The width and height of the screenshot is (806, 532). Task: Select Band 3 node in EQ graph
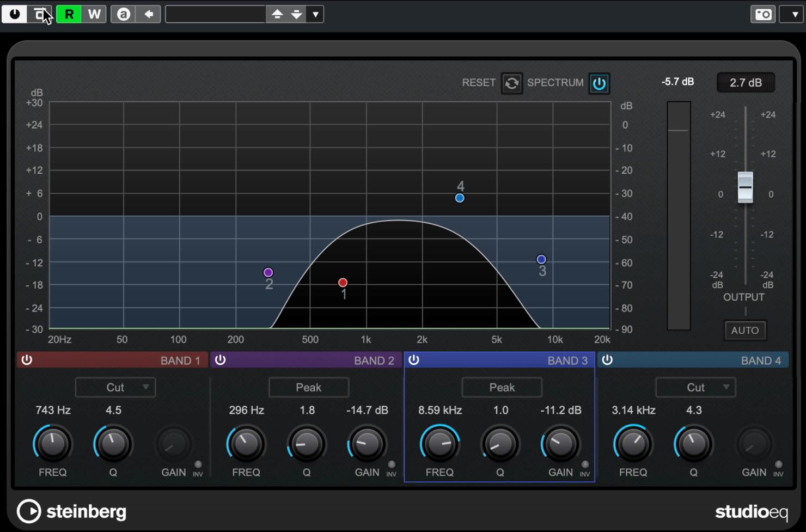click(541, 259)
